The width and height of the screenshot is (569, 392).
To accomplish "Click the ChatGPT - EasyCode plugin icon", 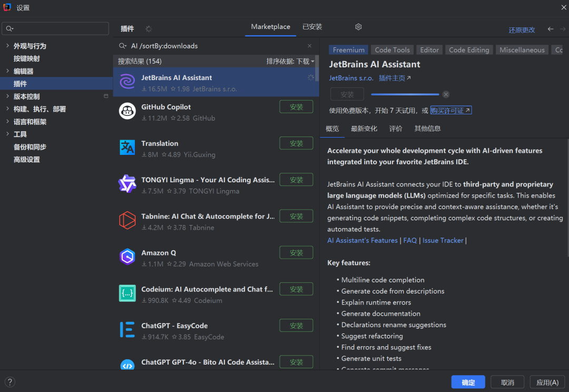I will click(127, 330).
